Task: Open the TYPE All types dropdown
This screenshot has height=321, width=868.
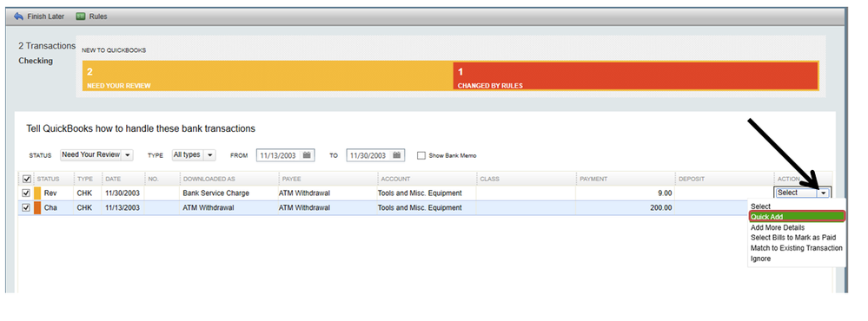Action: [193, 155]
